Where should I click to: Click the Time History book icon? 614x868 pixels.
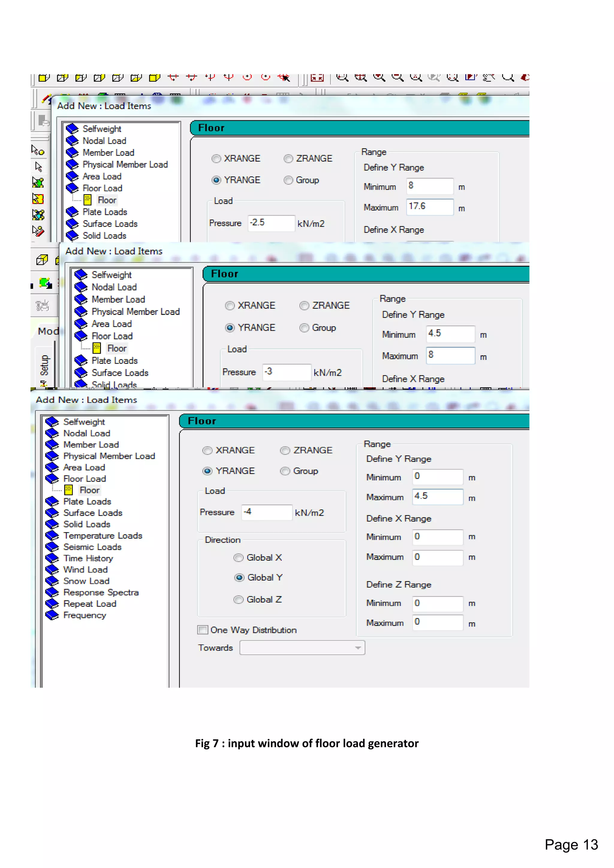pos(52,558)
